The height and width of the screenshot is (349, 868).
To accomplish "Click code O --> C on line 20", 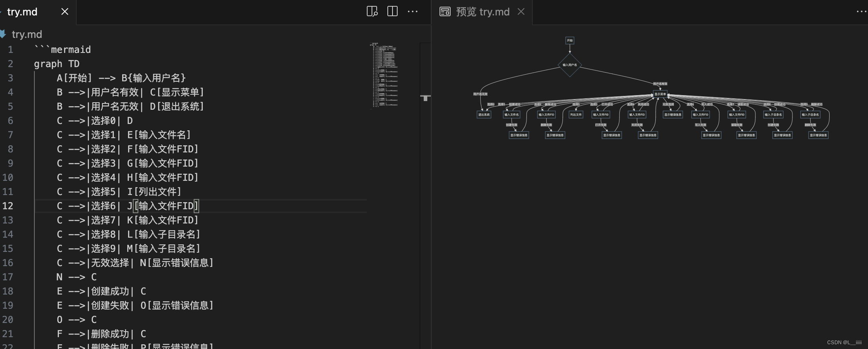I will pyautogui.click(x=77, y=319).
